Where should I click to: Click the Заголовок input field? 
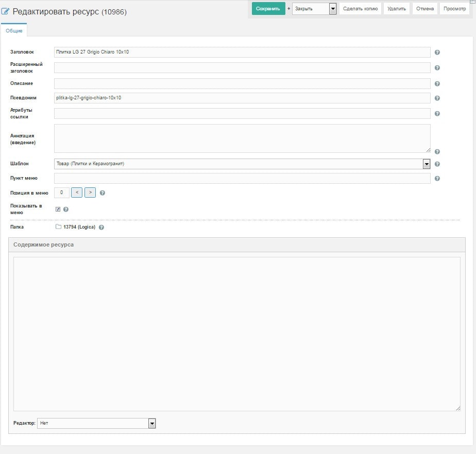click(242, 52)
